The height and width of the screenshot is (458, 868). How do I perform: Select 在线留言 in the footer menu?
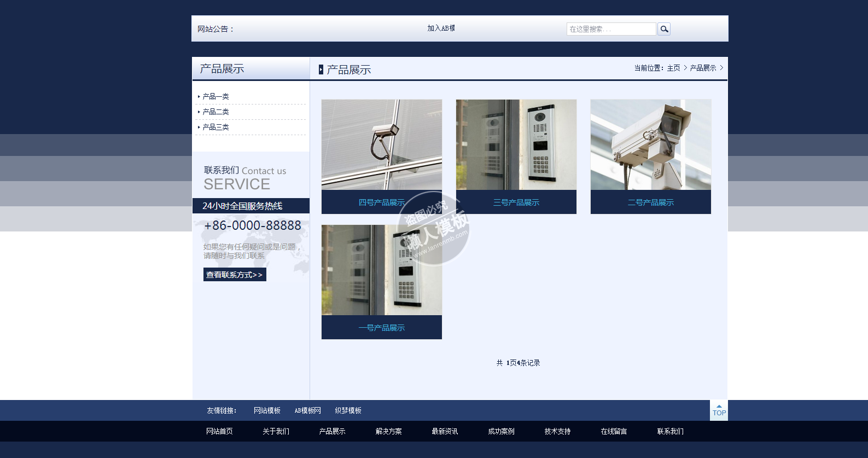[x=614, y=432]
